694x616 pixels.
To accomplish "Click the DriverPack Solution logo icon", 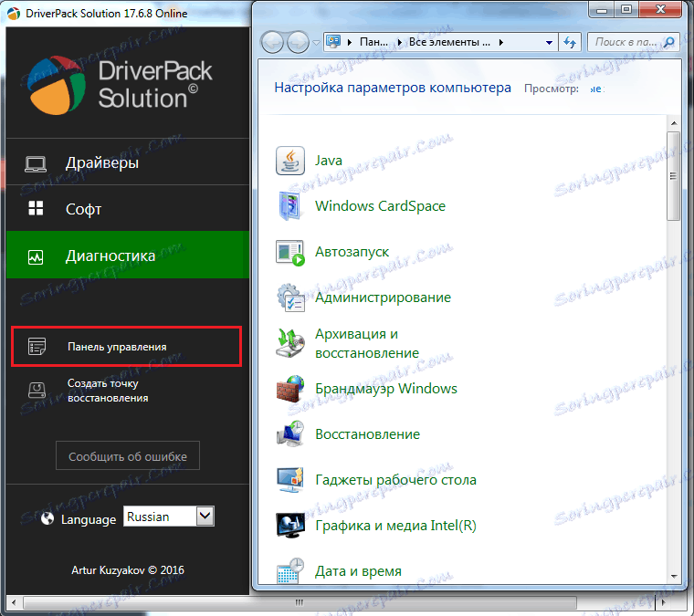I will pos(57,85).
